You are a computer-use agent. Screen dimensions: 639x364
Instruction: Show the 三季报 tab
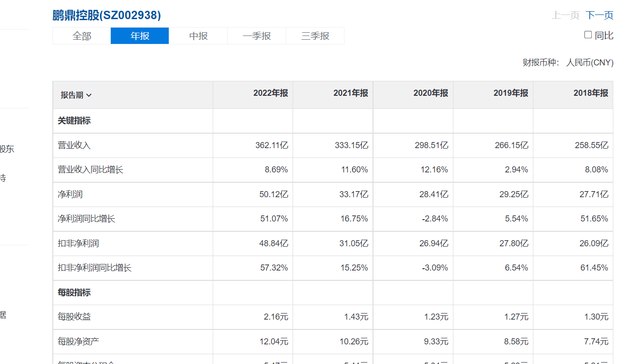pyautogui.click(x=315, y=36)
